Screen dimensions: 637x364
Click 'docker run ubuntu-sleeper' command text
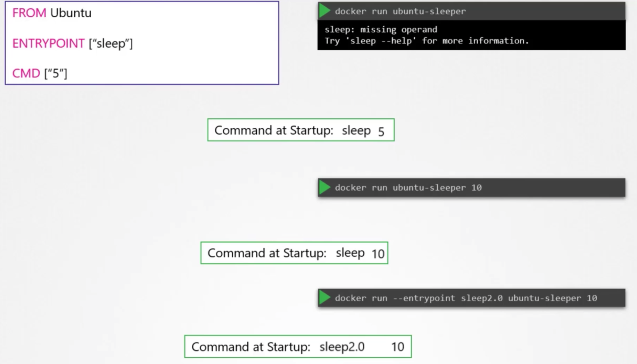pos(400,11)
